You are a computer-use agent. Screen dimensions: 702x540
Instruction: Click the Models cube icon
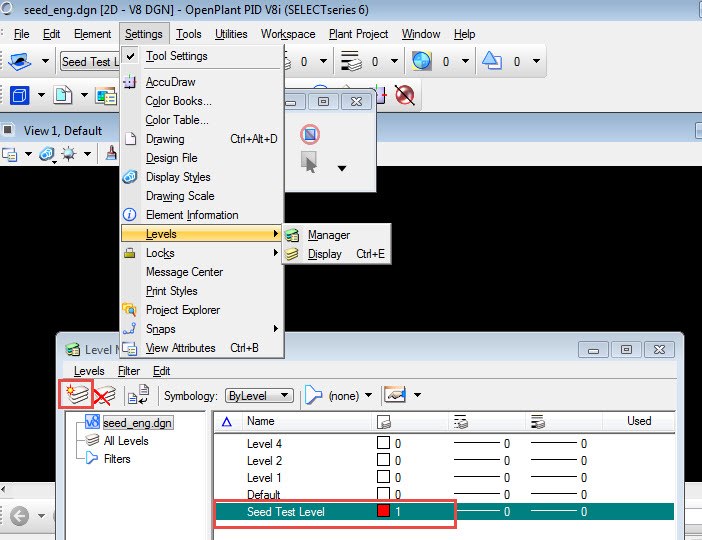point(19,95)
